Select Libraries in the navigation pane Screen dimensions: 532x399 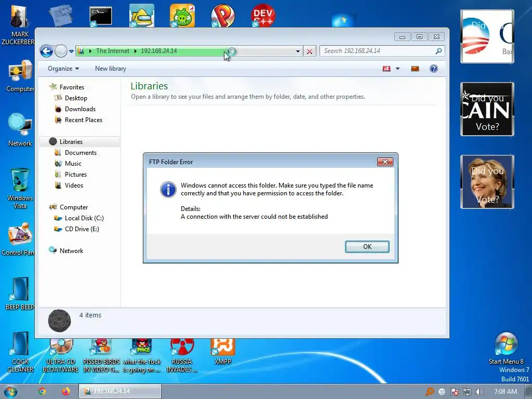79,141
